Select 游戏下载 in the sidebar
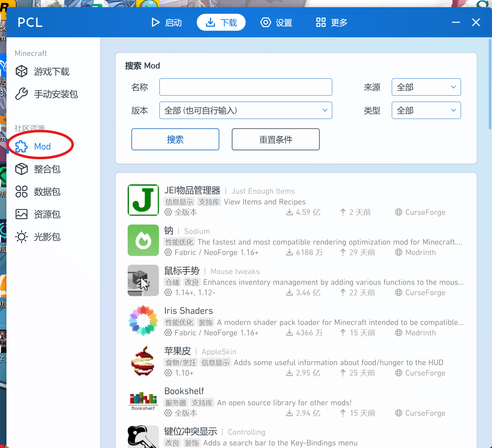The image size is (492, 448). point(43,71)
